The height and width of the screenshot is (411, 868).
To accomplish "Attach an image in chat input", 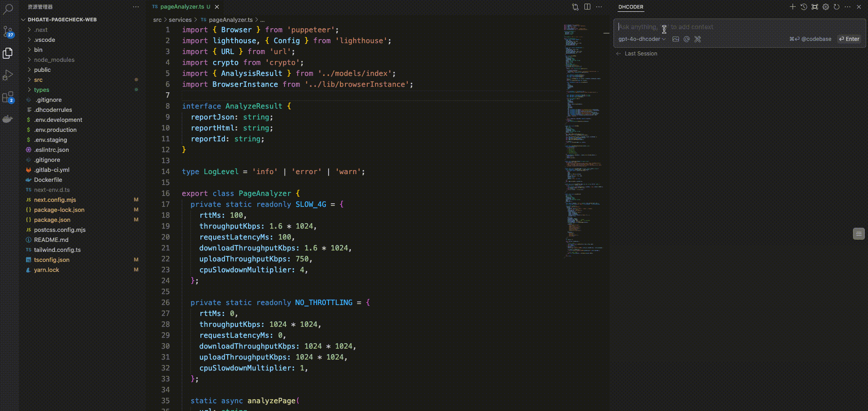I will pyautogui.click(x=676, y=39).
